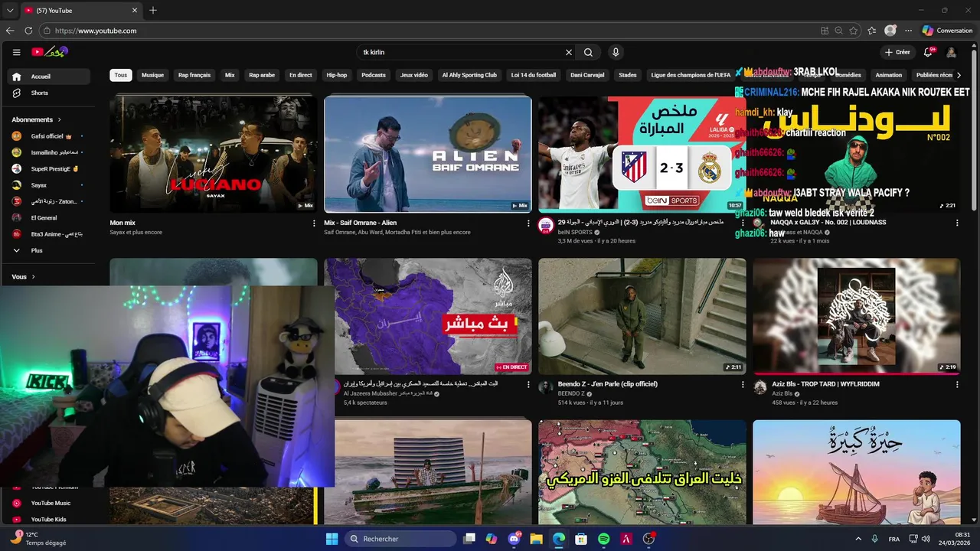This screenshot has width=980, height=551.
Task: Reload the page in the browser
Action: coord(28,31)
